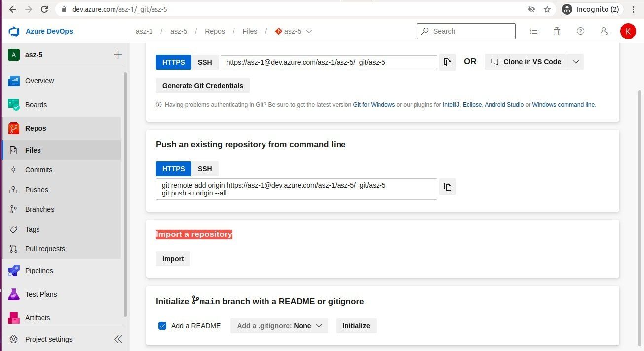This screenshot has height=351, width=644.
Task: Click the Import button
Action: tap(173, 259)
